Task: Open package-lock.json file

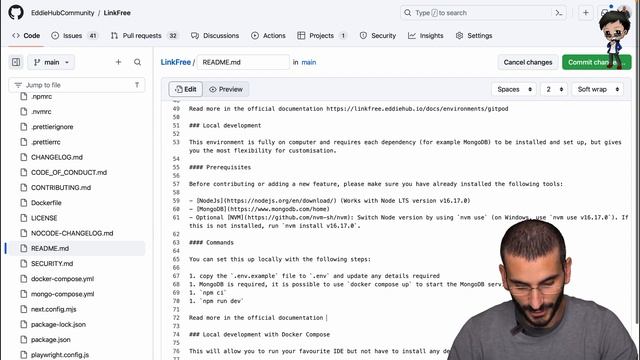Action: (x=58, y=324)
